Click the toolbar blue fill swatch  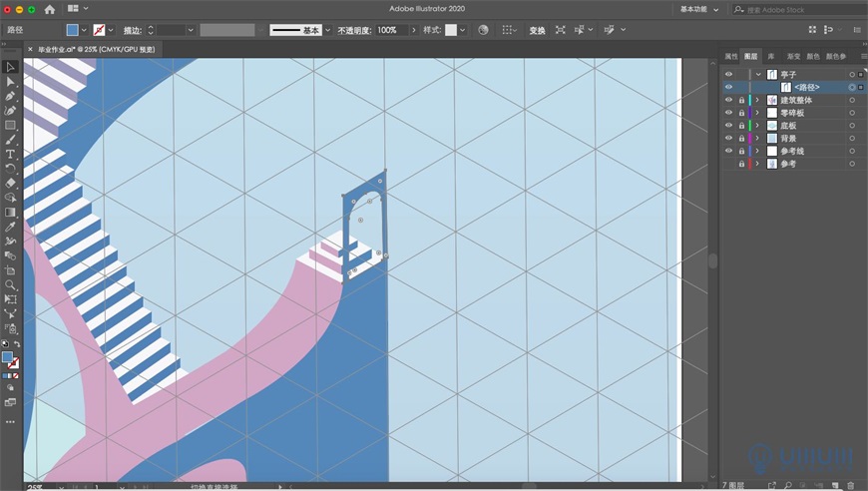click(7, 357)
